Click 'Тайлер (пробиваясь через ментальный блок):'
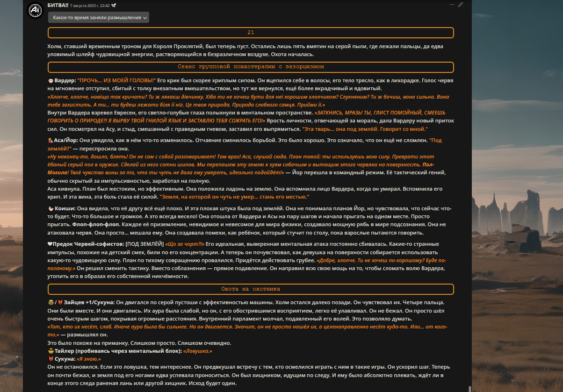The height and width of the screenshot is (392, 563). [x=118, y=351]
